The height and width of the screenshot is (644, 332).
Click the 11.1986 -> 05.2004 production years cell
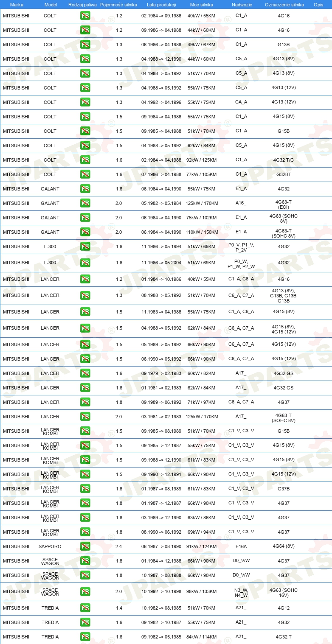point(161,263)
